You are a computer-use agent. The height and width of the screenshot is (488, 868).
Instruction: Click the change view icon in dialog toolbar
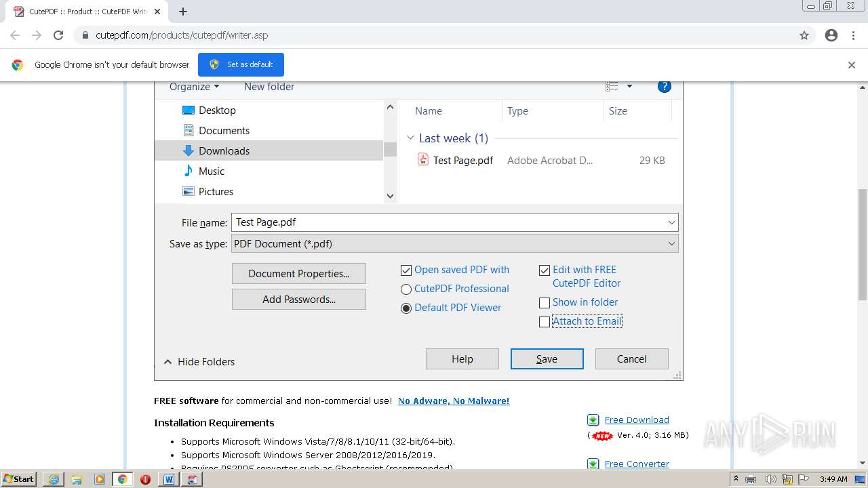(612, 86)
